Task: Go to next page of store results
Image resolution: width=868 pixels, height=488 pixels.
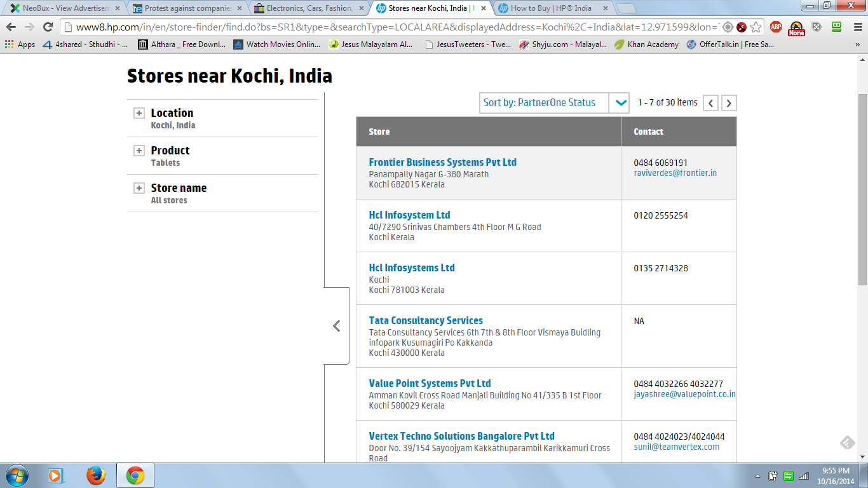Action: click(729, 103)
